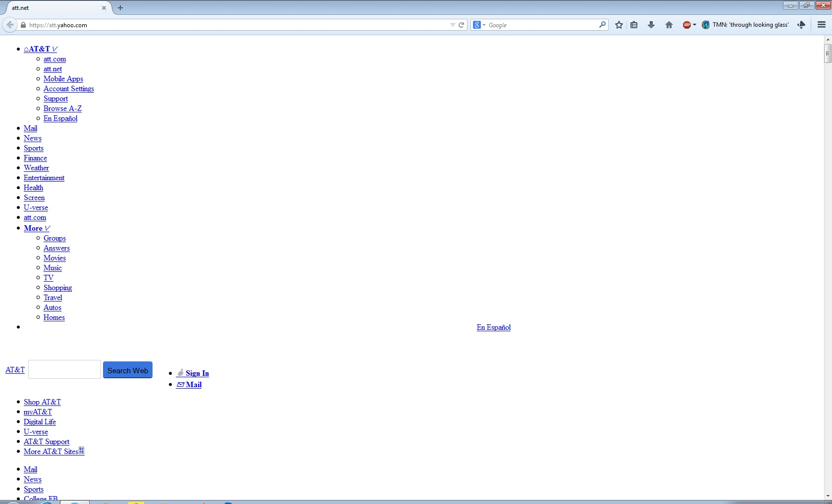The height and width of the screenshot is (504, 832).
Task: Close the att.net tab
Action: (104, 8)
